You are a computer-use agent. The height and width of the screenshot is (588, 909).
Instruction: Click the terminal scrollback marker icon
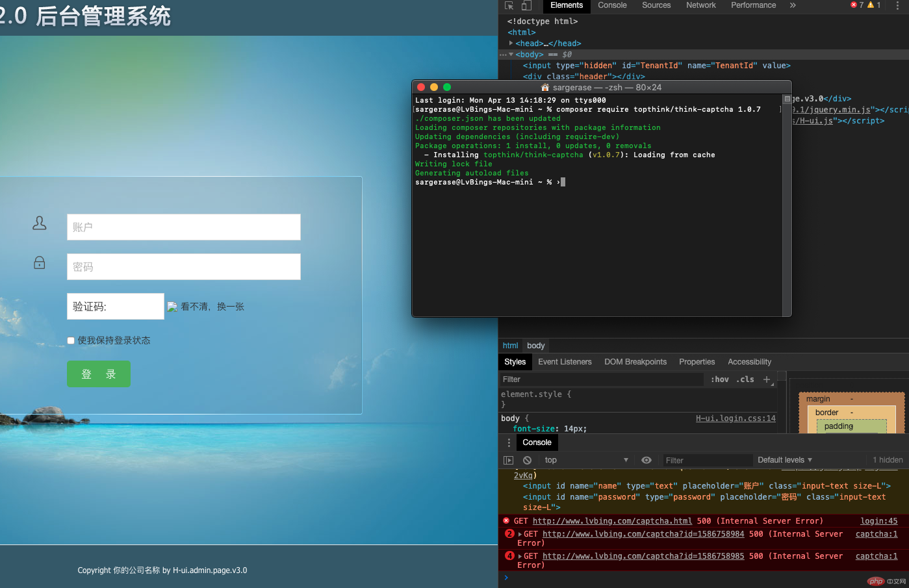pos(787,99)
